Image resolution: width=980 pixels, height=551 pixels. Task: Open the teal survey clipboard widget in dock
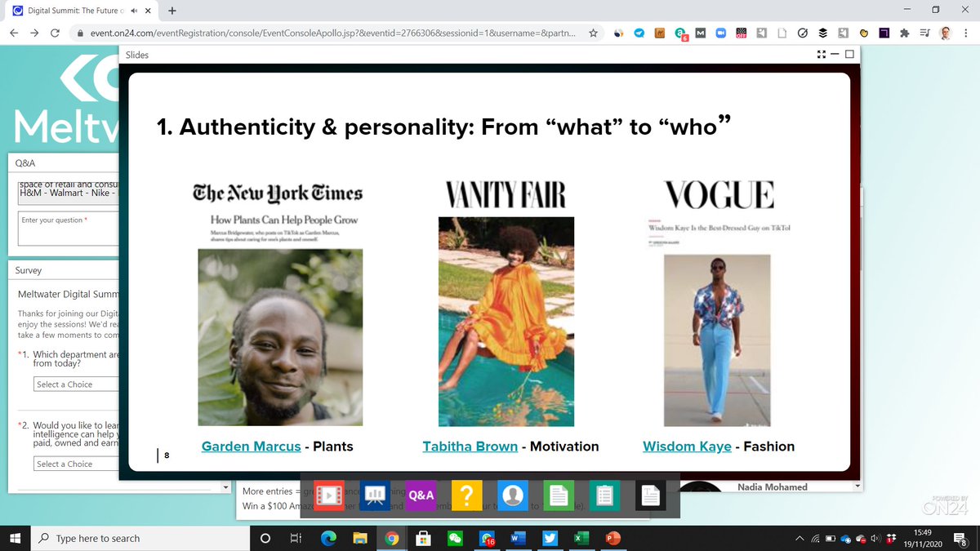(x=604, y=495)
